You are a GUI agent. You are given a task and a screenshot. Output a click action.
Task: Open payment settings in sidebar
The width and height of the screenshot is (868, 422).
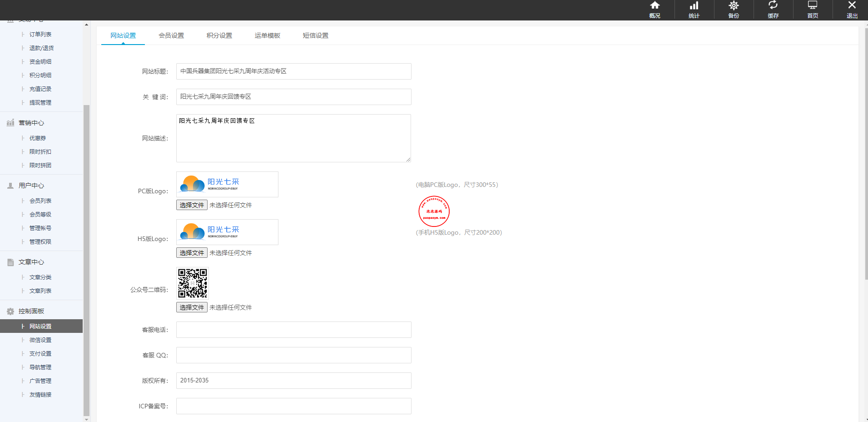[x=40, y=354]
